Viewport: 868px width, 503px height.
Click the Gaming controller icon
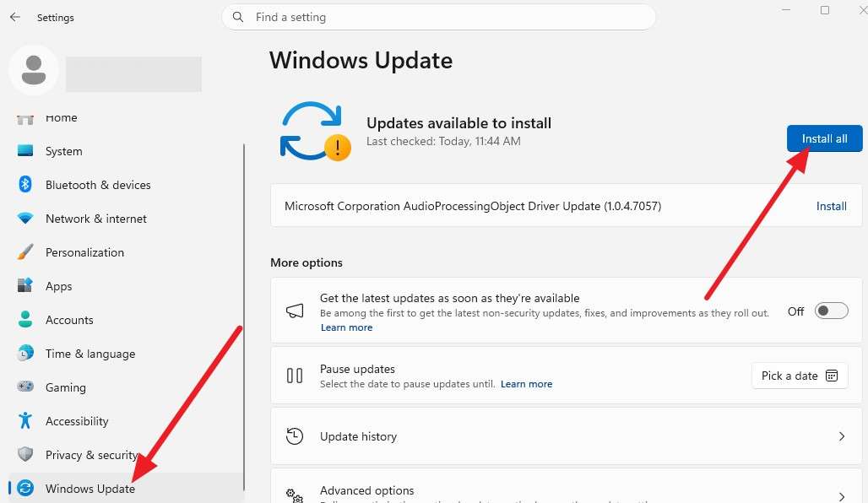click(x=25, y=387)
